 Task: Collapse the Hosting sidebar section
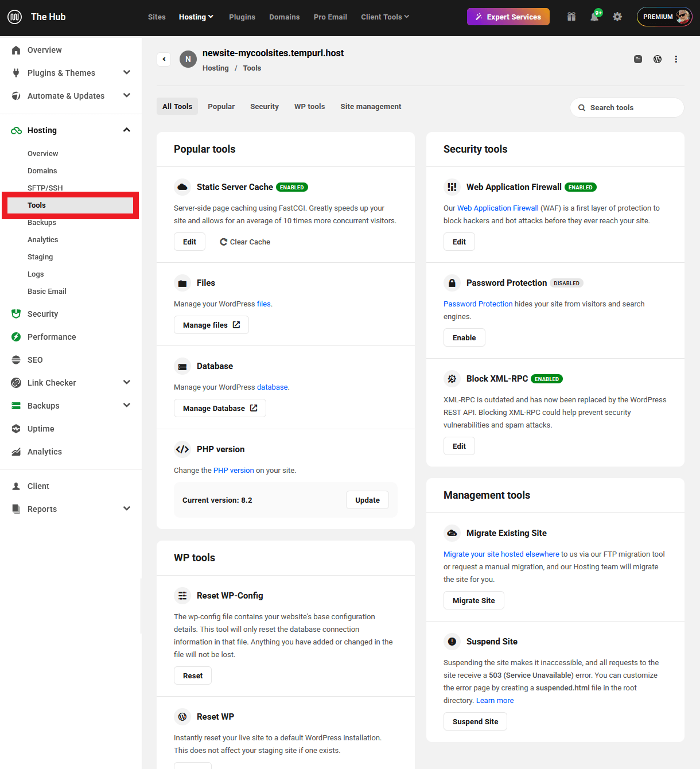coord(127,130)
